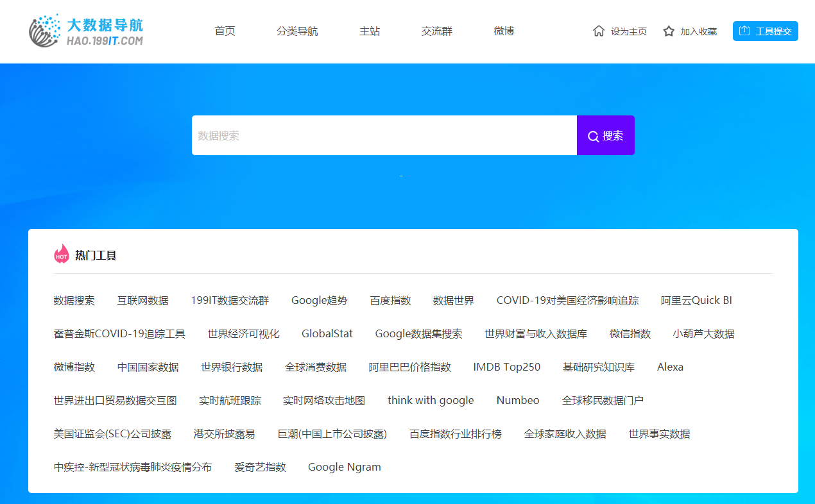The image size is (815, 504).
Task: Open the 交流群 navigation item
Action: coord(436,30)
